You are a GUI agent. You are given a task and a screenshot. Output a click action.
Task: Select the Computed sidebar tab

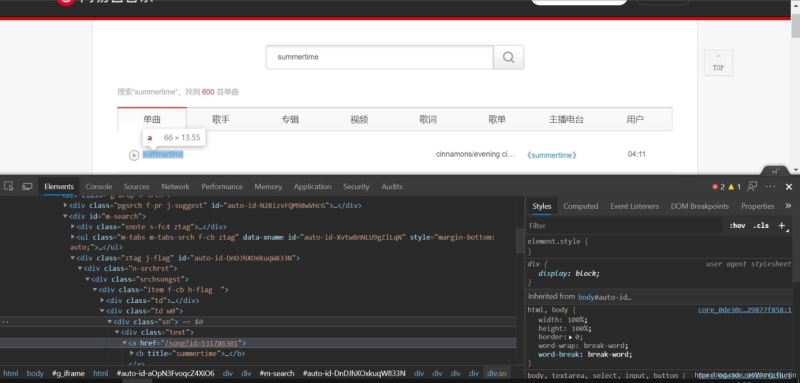[x=581, y=206]
